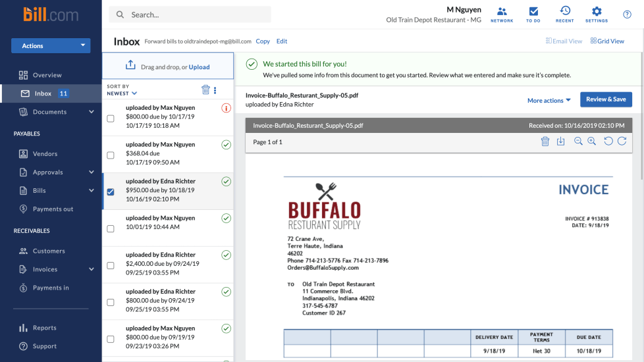Click the page scrollbar on the right
This screenshot has width=644, height=362.
(642, 116)
